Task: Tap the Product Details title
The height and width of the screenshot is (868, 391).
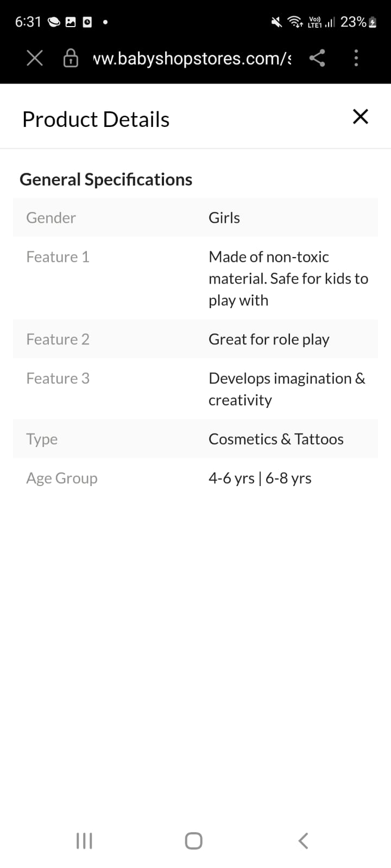Action: 96,119
